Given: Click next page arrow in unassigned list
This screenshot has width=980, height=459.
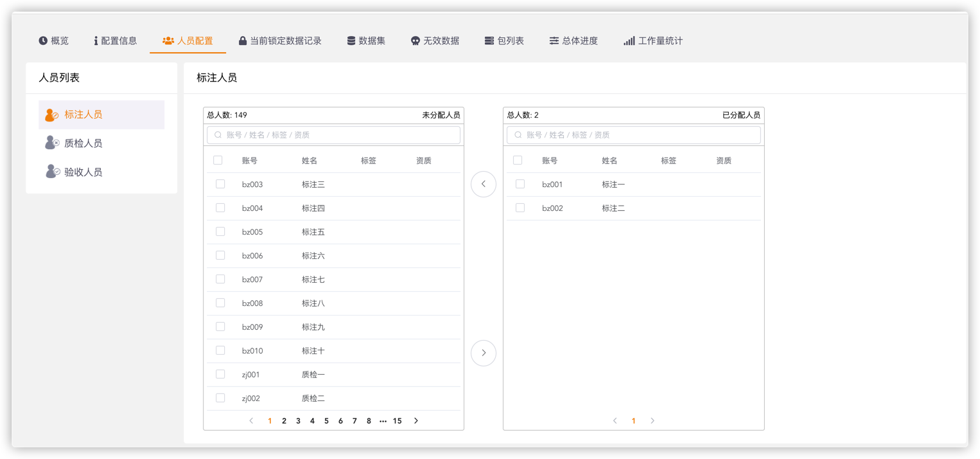Looking at the screenshot, I should click(416, 421).
